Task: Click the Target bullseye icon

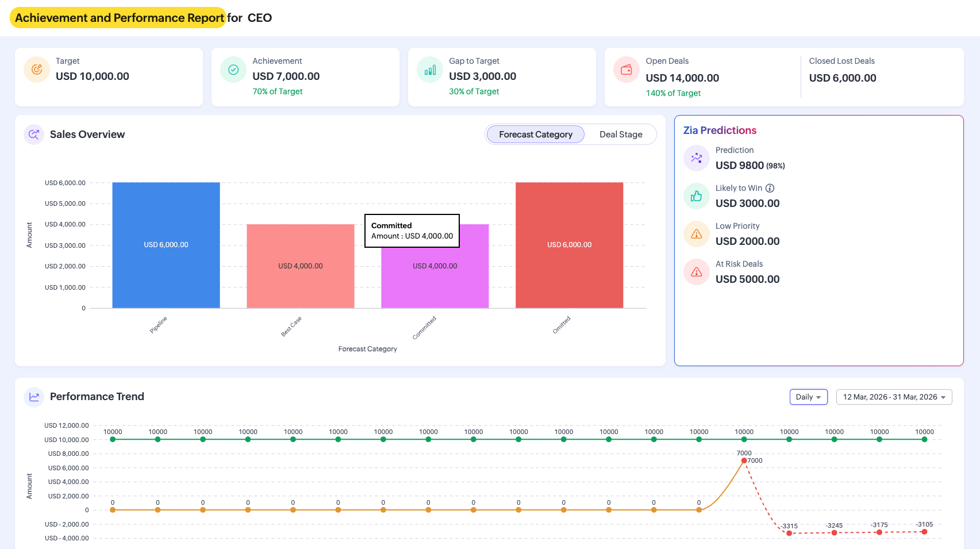Action: tap(37, 70)
